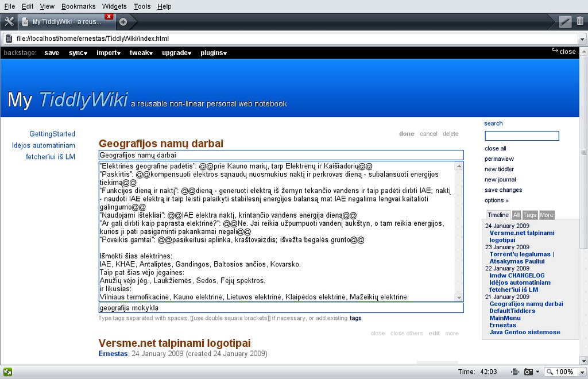Click the tags field with geografija mokykla

(281, 308)
